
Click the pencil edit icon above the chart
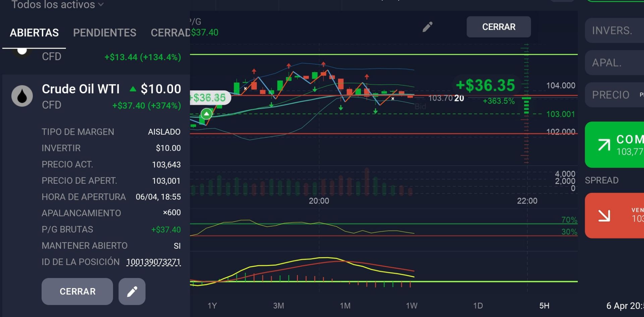[427, 27]
